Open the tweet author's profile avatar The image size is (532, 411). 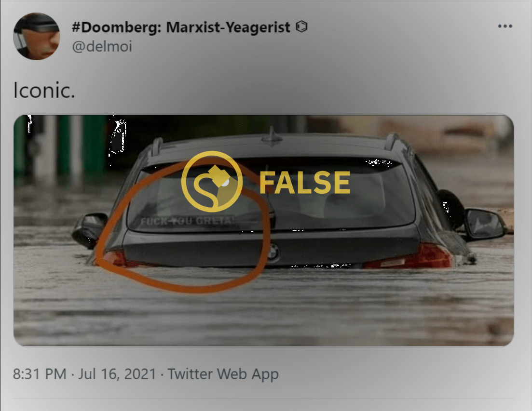click(x=36, y=36)
